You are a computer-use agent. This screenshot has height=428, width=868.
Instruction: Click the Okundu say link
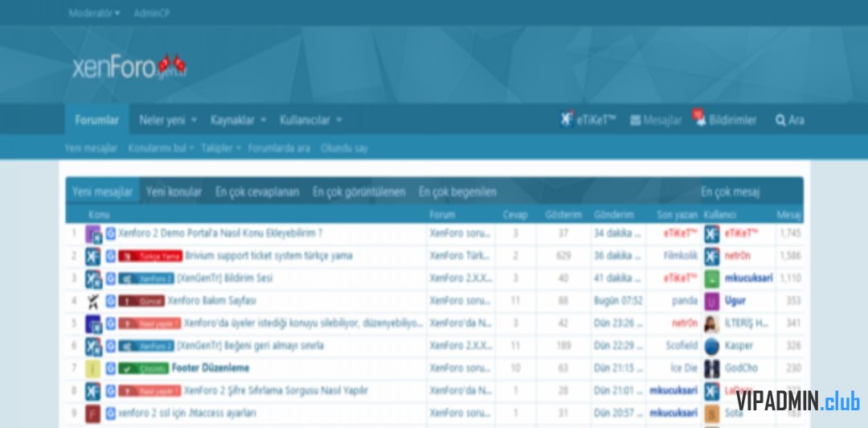[x=344, y=148]
